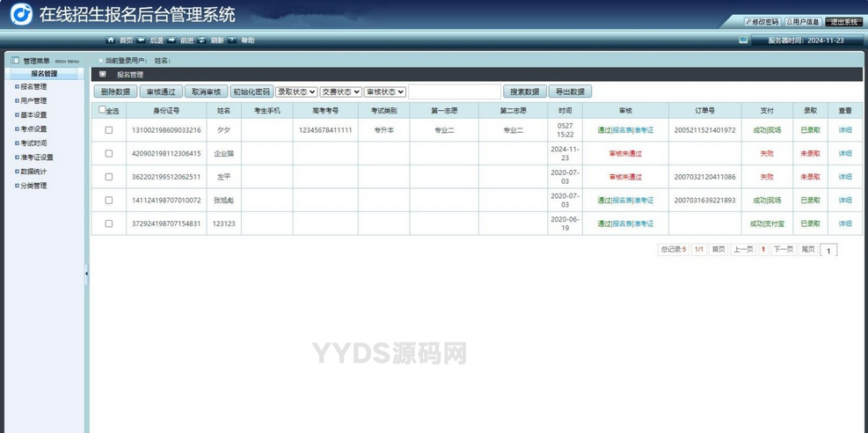Select the checkbox for 张旭彪's row
This screenshot has width=868, height=433.
tap(109, 201)
